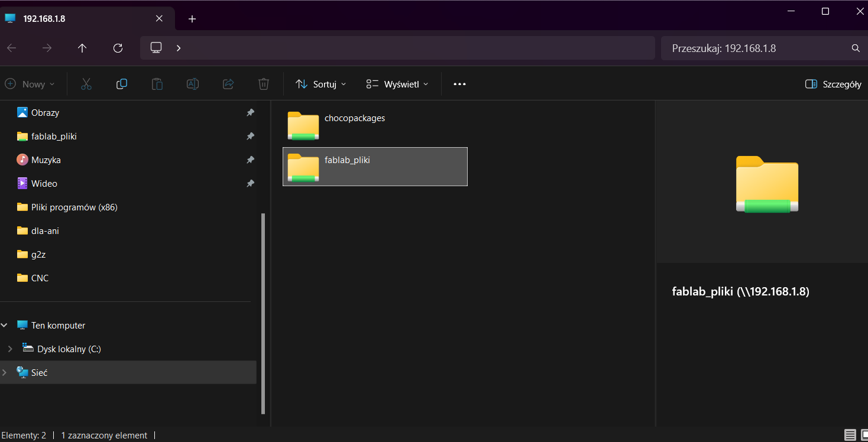Click the Nowy new item button

click(x=30, y=84)
